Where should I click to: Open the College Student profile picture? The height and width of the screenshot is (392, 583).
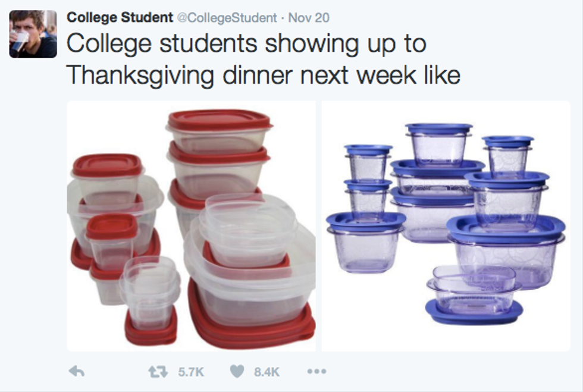(33, 34)
